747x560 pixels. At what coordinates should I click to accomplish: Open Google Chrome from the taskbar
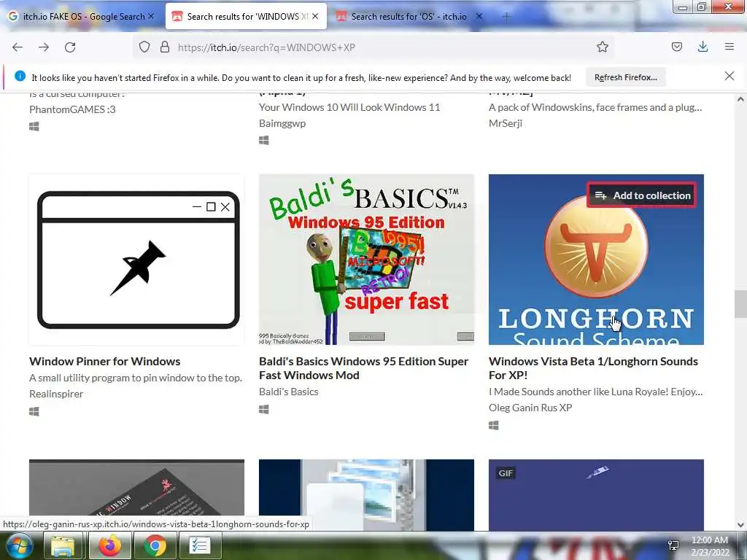(155, 545)
